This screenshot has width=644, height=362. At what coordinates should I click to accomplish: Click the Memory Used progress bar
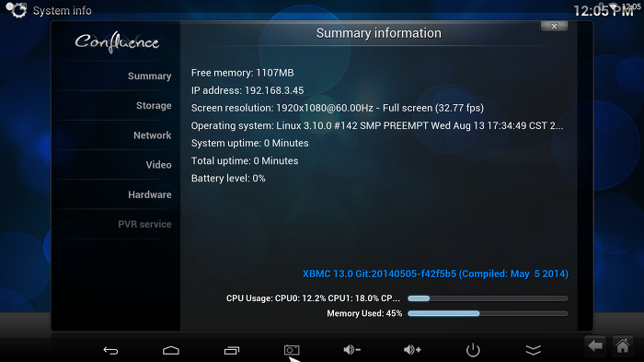coord(488,313)
